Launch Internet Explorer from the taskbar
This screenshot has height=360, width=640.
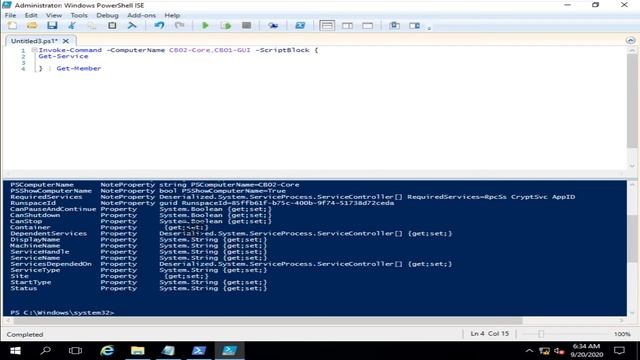(107, 351)
